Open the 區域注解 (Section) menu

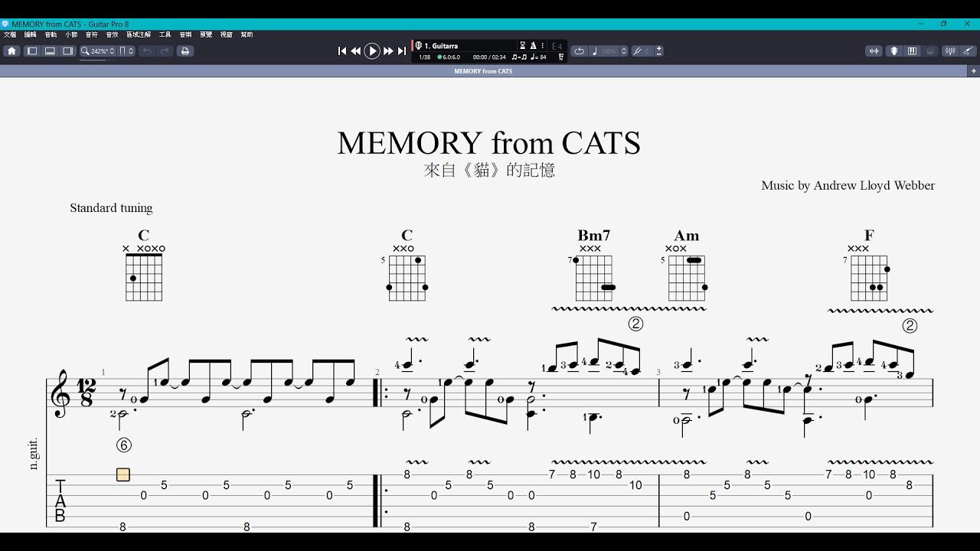pyautogui.click(x=139, y=34)
